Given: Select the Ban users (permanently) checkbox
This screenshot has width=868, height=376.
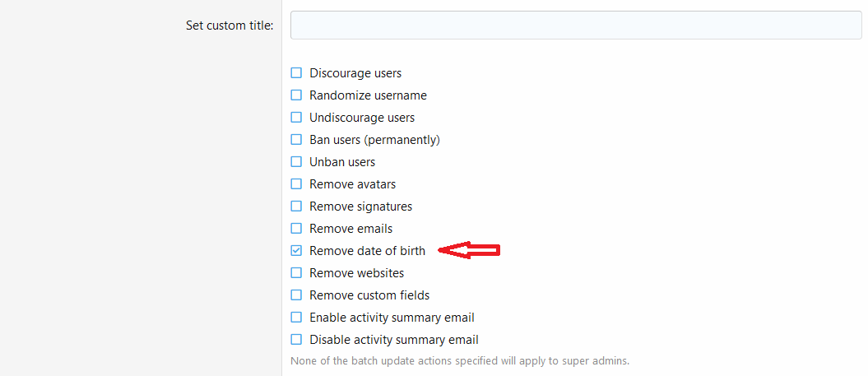Looking at the screenshot, I should click(x=297, y=140).
